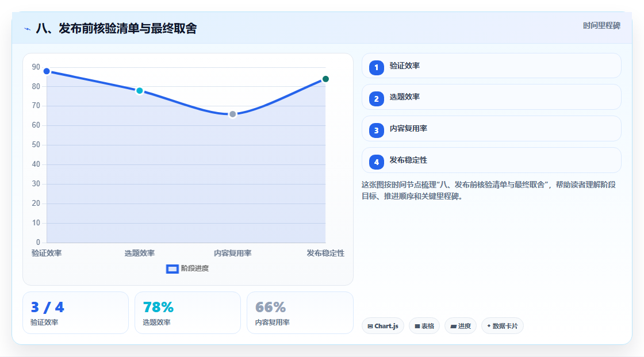Click the section title 八、发布前核验清单与最终取舍
Image resolution: width=644 pixels, height=357 pixels.
pos(116,28)
